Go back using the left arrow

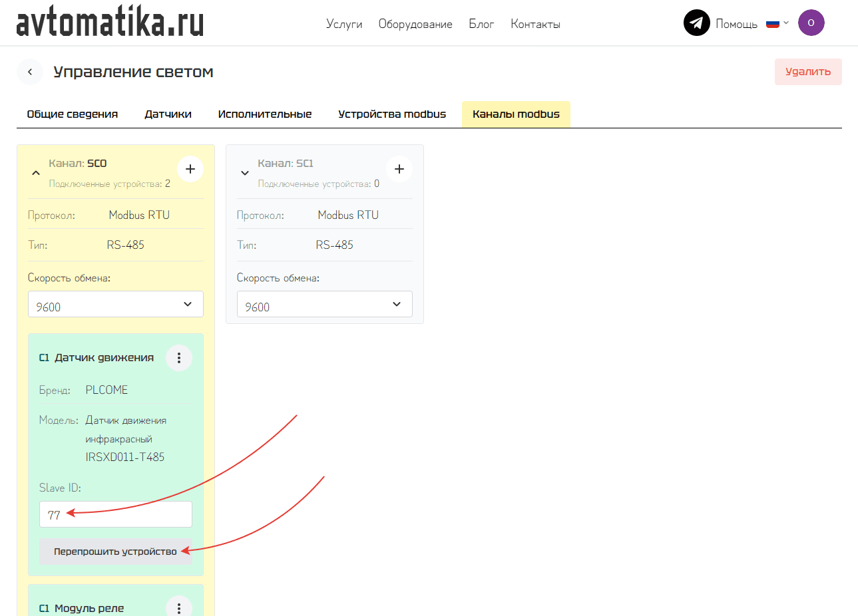coord(30,72)
